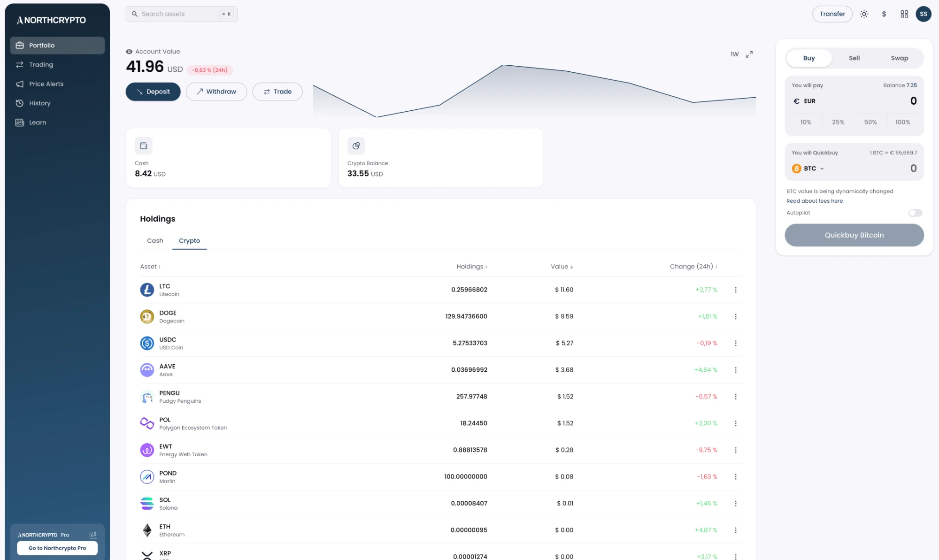The width and height of the screenshot is (939, 560).
Task: Sort by Holdings column
Action: click(x=472, y=267)
